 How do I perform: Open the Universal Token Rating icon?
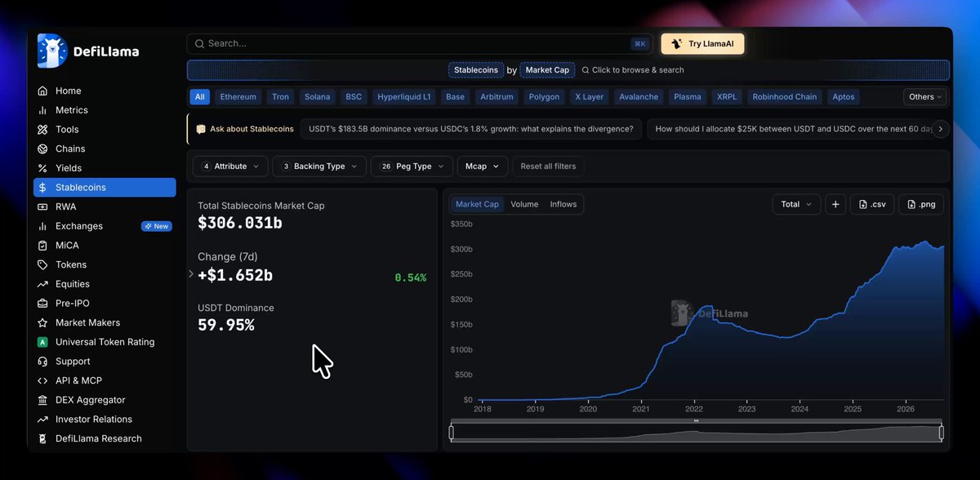click(x=42, y=342)
